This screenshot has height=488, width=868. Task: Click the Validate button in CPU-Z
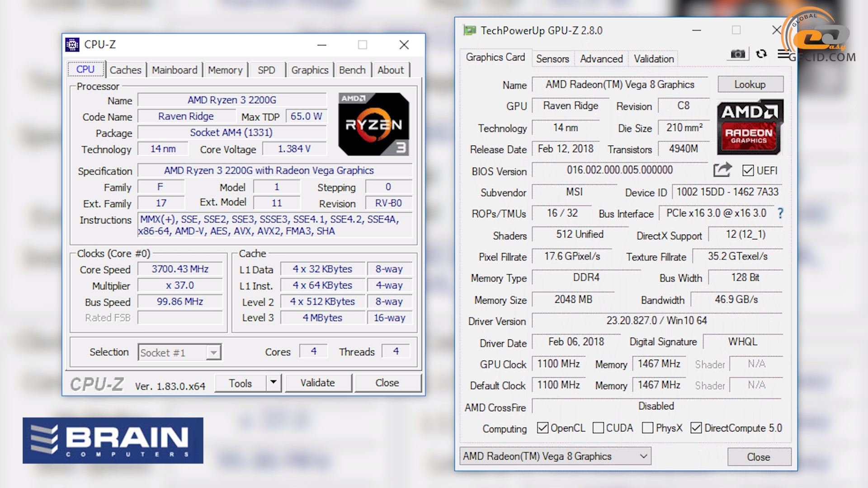(x=316, y=384)
